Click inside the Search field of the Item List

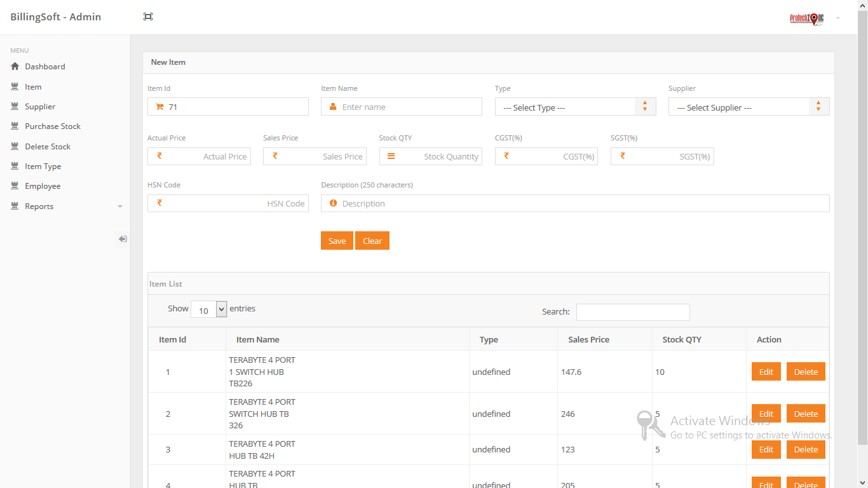pos(632,312)
